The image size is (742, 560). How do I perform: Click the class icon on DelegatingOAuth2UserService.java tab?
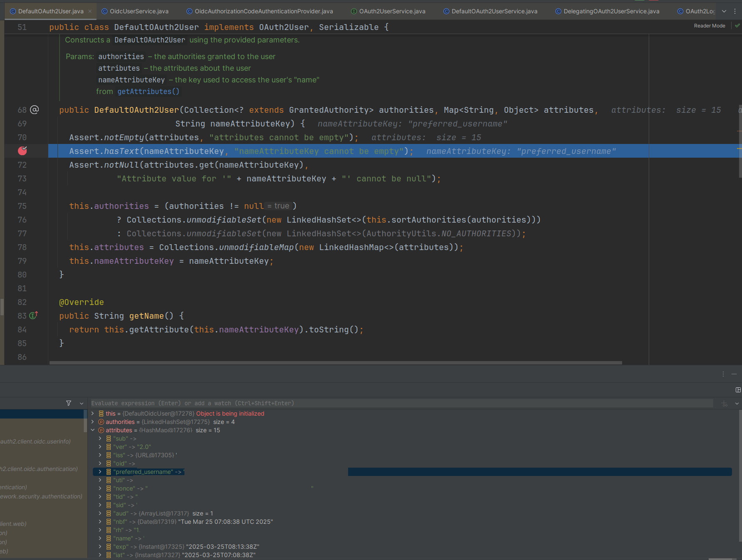coord(558,11)
